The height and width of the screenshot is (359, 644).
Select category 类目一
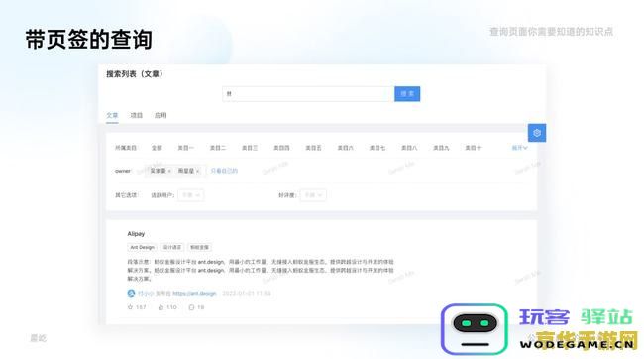(185, 148)
